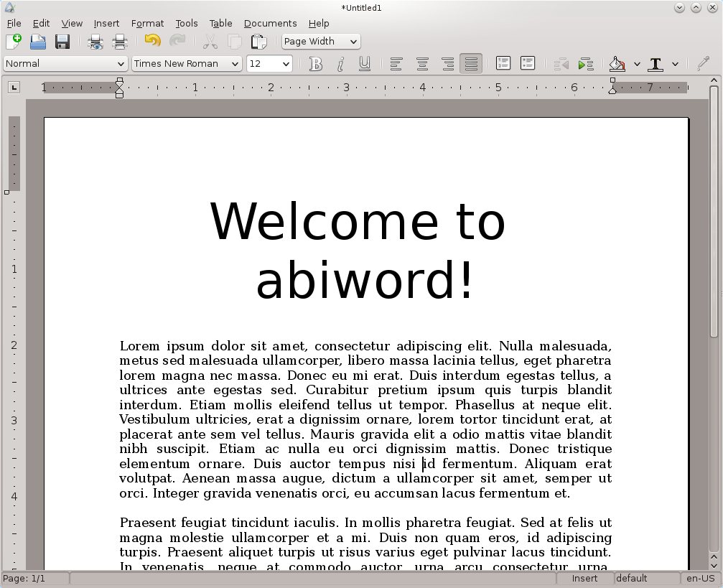The image size is (723, 588).
Task: Click the '*Untitled1' window title
Action: click(361, 7)
